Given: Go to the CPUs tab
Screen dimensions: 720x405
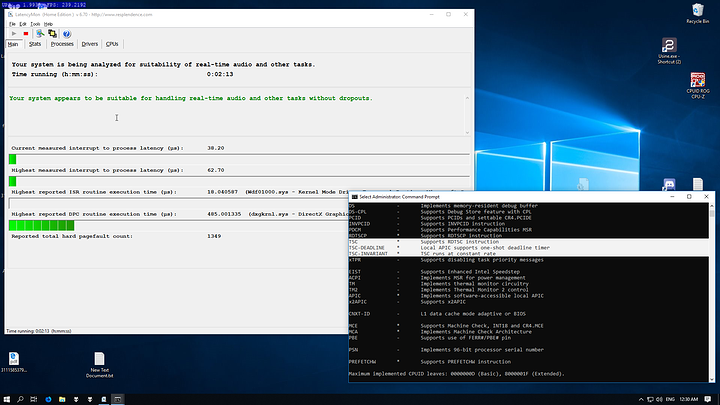Looking at the screenshot, I should pos(112,44).
